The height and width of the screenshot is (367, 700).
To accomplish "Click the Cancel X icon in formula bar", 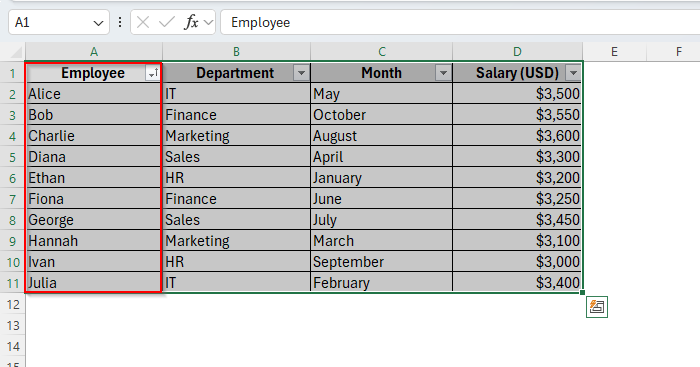I will (143, 22).
